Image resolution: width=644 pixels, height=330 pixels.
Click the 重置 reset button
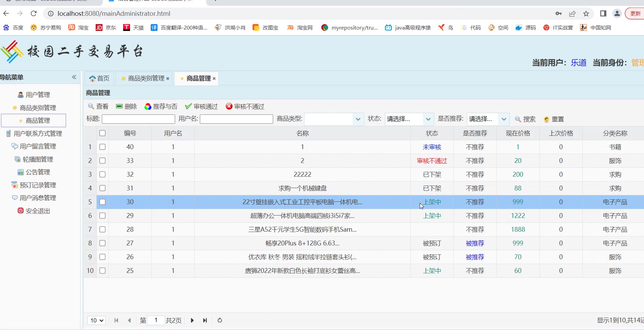[554, 119]
